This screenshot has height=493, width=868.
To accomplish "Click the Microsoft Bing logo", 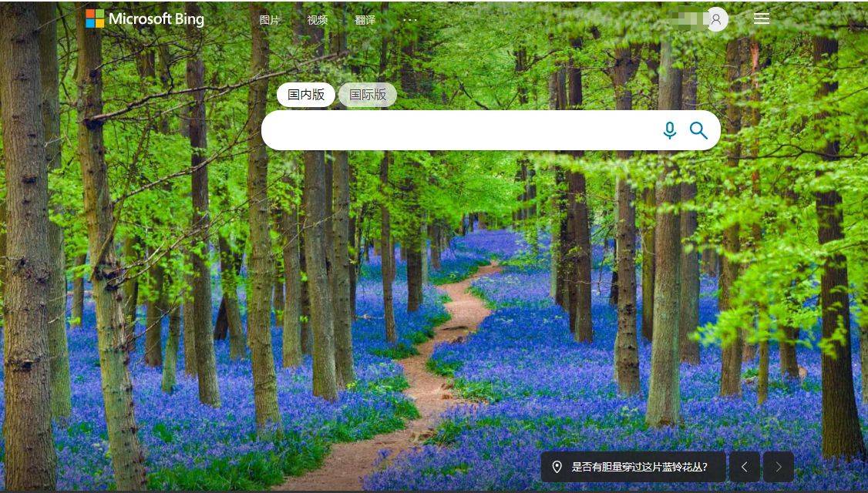I will 145,18.
